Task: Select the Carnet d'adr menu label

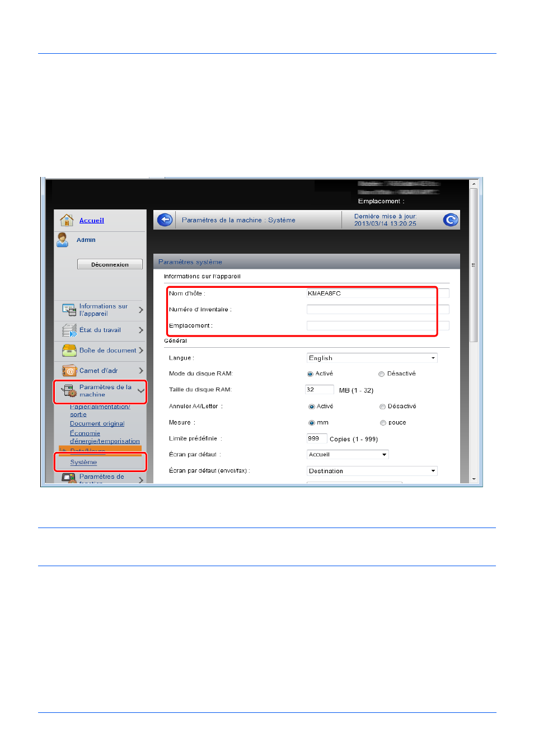Action: click(99, 371)
